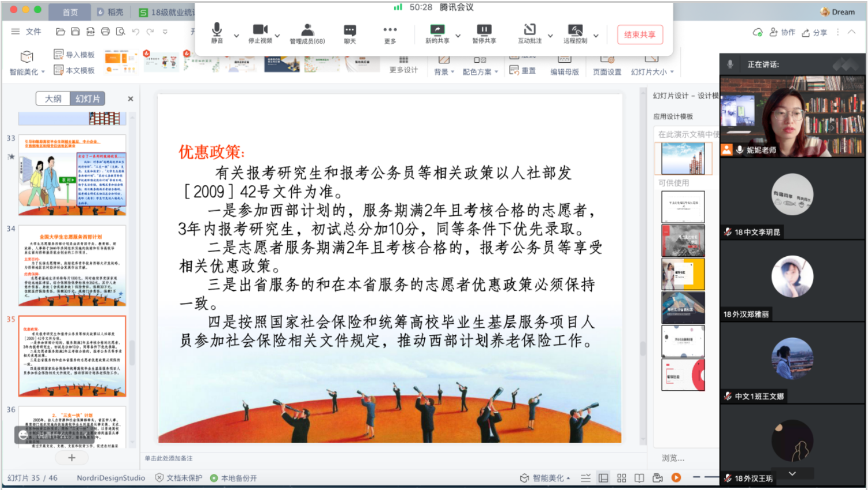Click 导入模板 import template
This screenshot has width=868, height=490.
pos(74,55)
